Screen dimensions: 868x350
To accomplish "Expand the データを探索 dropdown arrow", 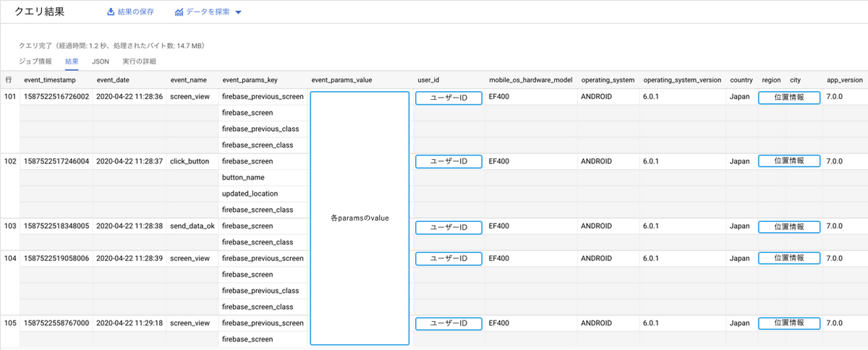I will [239, 12].
